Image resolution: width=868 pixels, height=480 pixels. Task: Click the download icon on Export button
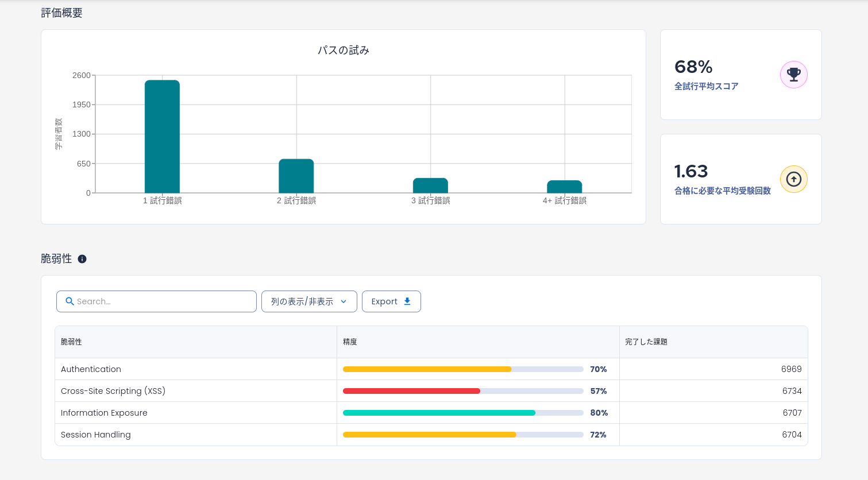407,301
